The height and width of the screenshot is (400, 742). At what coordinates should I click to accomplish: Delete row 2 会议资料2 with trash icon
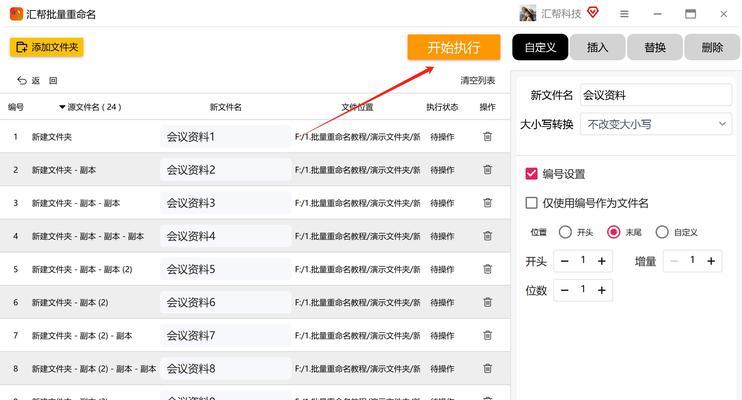[487, 169]
